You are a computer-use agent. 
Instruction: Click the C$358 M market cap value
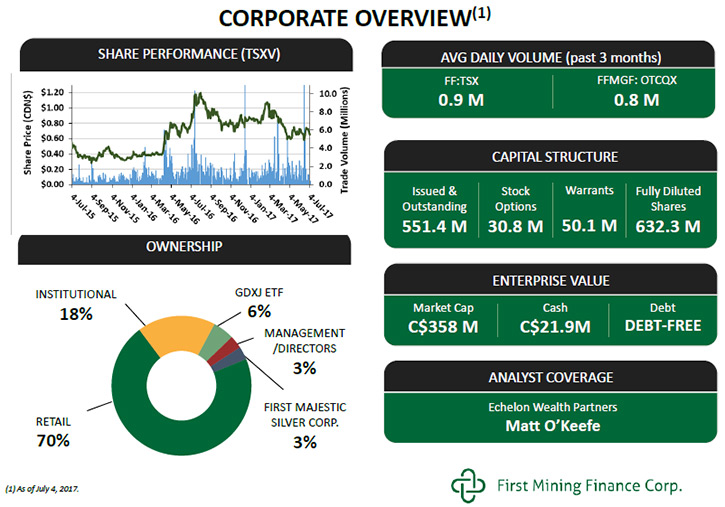coord(443,326)
